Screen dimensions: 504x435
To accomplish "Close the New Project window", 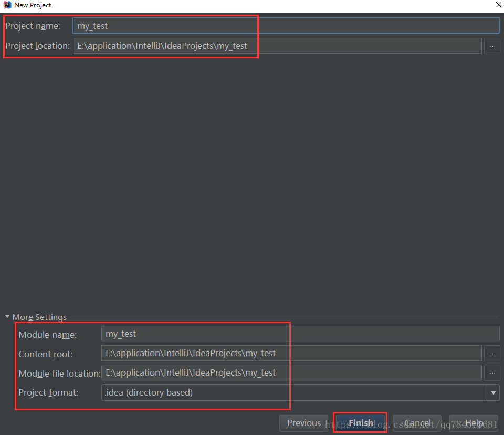I will pyautogui.click(x=499, y=5).
